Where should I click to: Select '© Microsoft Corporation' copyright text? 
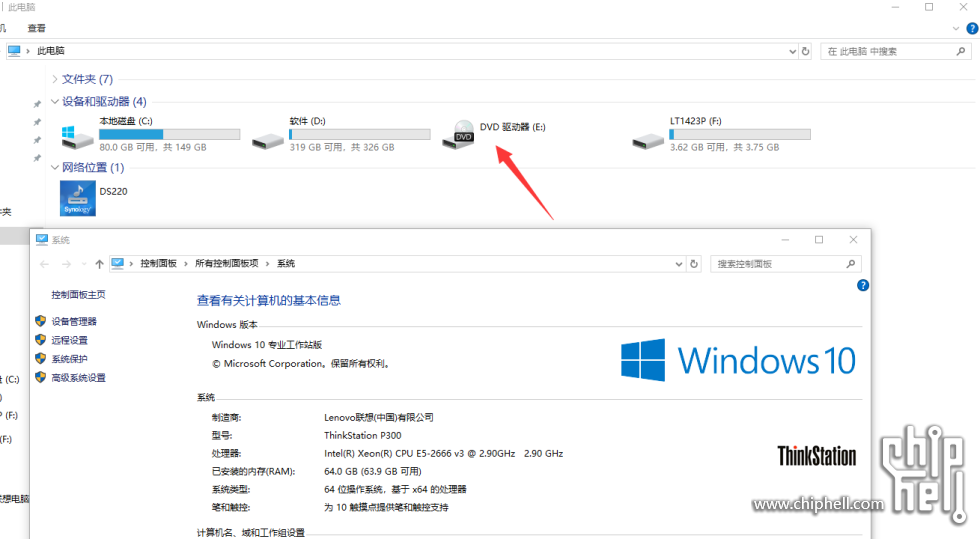click(x=301, y=363)
